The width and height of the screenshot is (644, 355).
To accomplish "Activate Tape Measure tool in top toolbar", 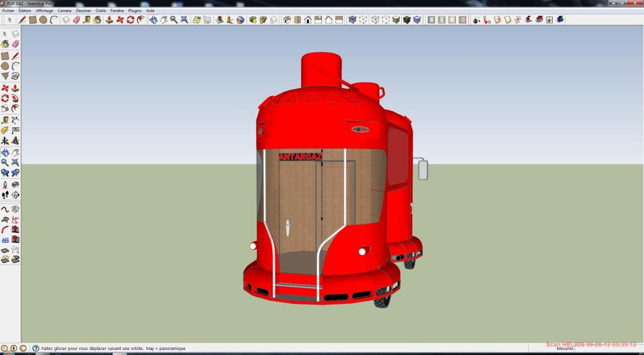I will pyautogui.click(x=87, y=20).
